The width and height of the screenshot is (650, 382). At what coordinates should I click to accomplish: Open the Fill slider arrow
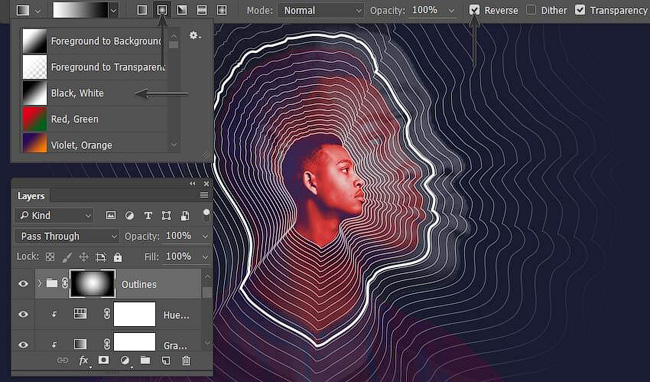point(205,257)
